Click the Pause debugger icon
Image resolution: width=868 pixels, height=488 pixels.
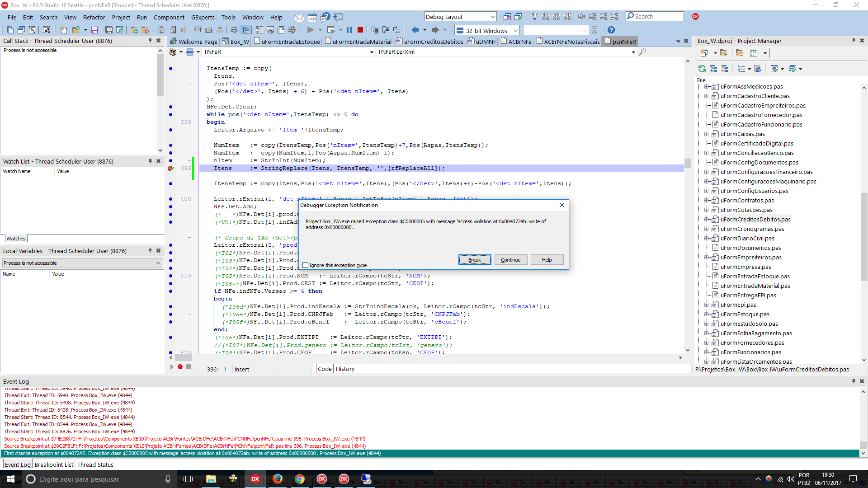click(349, 30)
